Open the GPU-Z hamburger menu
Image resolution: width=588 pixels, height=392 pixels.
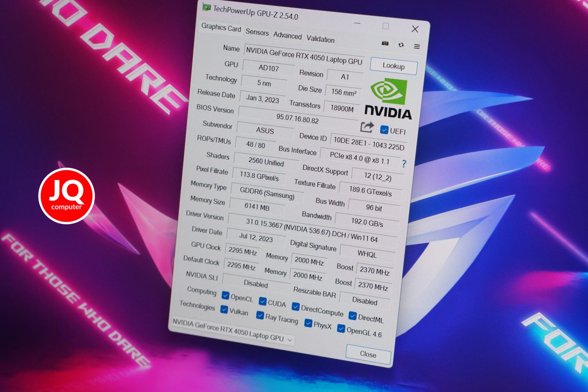click(x=417, y=46)
